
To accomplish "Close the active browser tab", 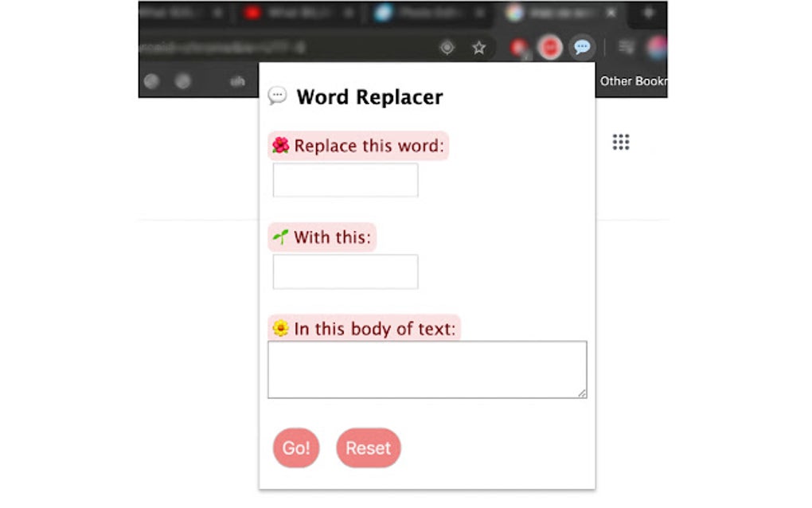I will [x=611, y=13].
